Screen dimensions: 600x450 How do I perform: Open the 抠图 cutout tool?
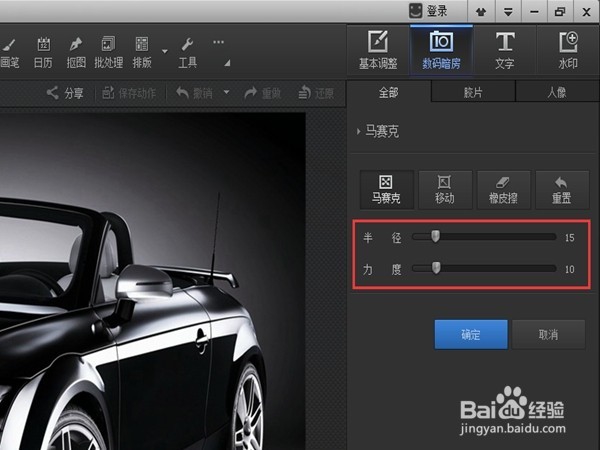click(x=76, y=53)
